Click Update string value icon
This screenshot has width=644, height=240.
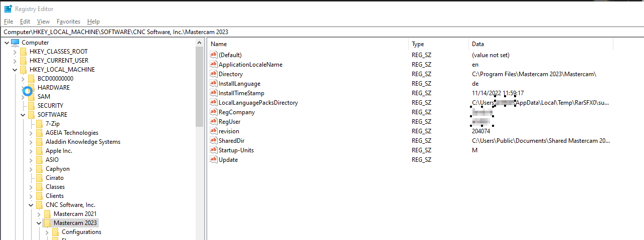[x=213, y=159]
